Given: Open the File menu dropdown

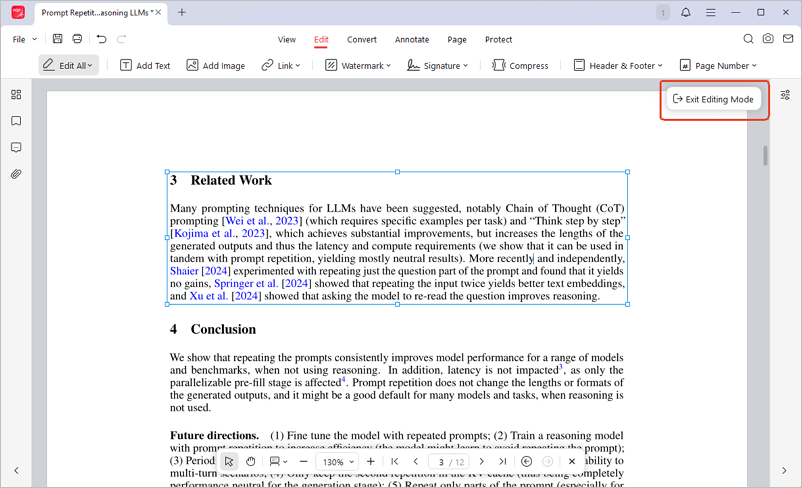Looking at the screenshot, I should click(24, 39).
